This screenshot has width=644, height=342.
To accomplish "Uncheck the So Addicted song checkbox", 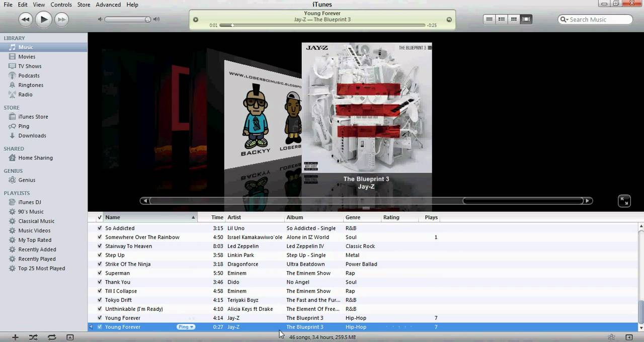I will [x=100, y=228].
